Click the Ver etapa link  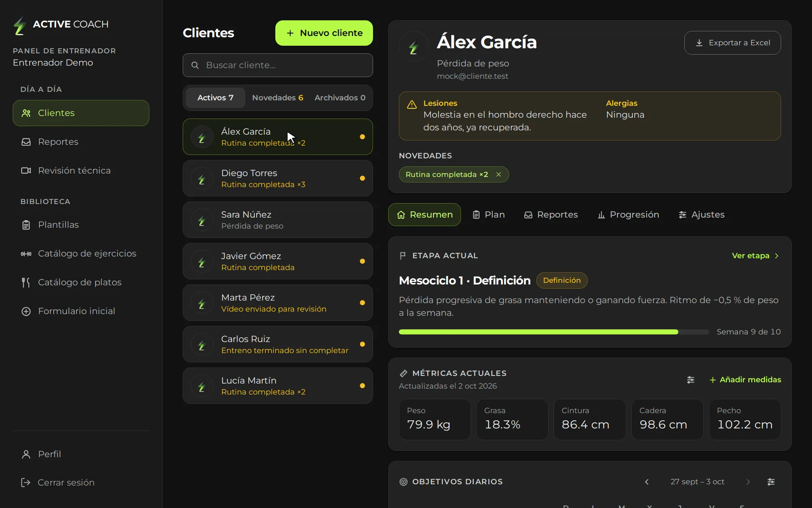(x=756, y=256)
